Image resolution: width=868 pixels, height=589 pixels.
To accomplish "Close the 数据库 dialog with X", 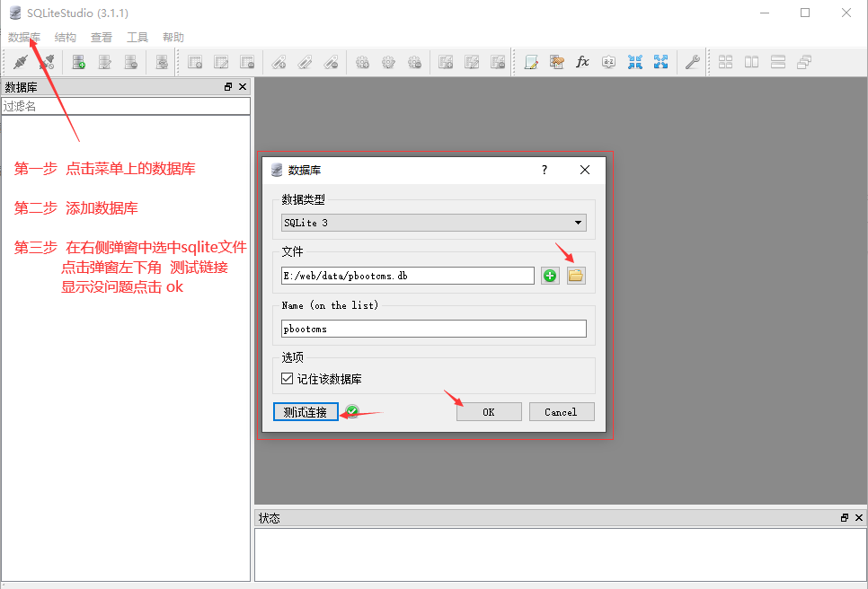I will point(585,170).
